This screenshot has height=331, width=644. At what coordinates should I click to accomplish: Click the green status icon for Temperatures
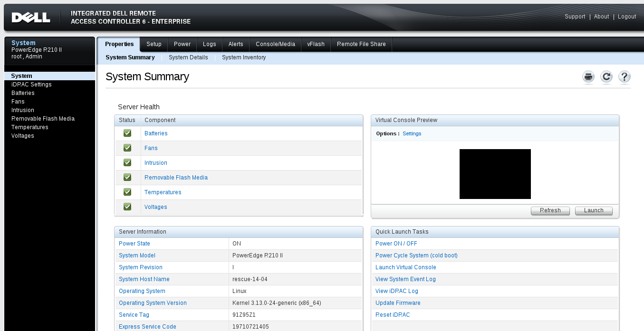click(x=127, y=192)
